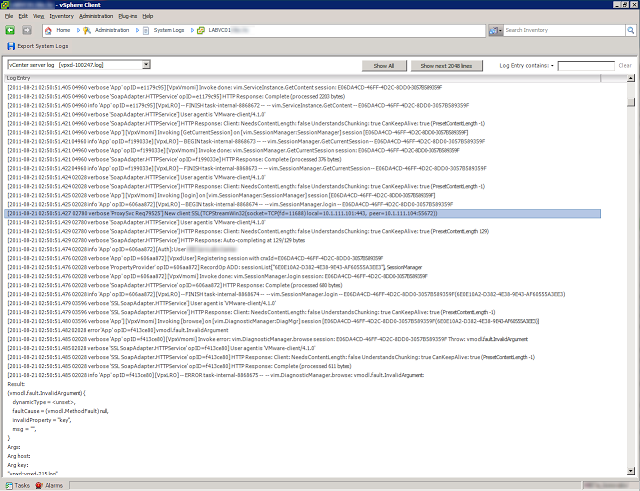Image resolution: width=640 pixels, height=491 pixels.
Task: Open the Plug-ins menu
Action: [x=128, y=16]
